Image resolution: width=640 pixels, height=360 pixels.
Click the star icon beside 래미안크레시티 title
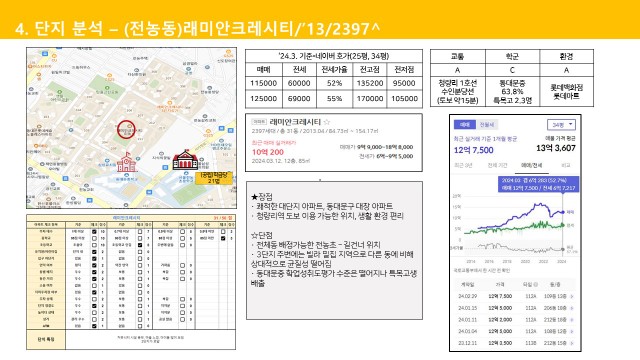pos(327,122)
